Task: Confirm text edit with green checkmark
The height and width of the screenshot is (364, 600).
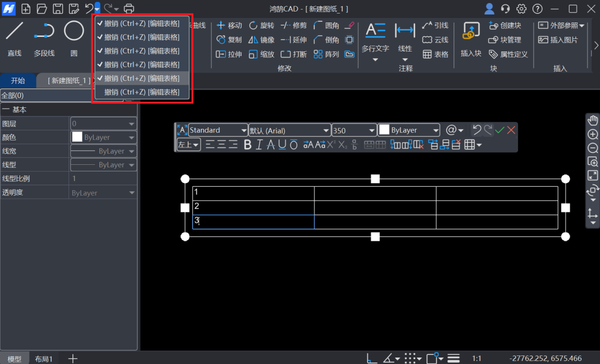Action: tap(499, 130)
